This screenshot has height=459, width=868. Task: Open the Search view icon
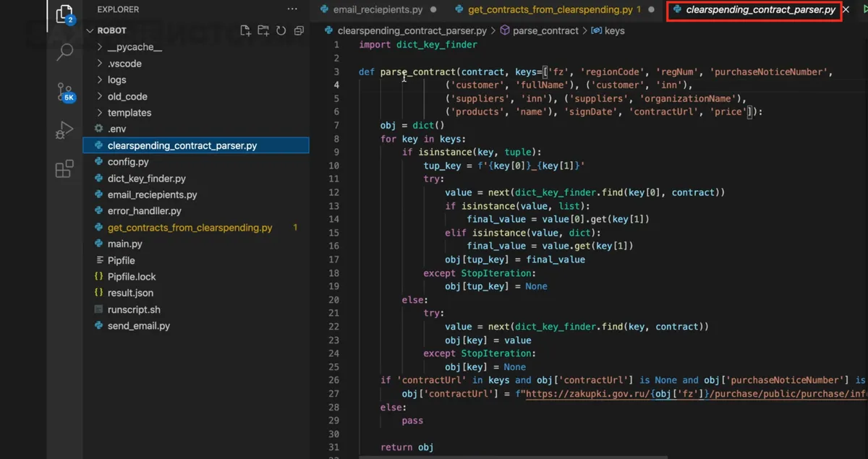tap(64, 52)
